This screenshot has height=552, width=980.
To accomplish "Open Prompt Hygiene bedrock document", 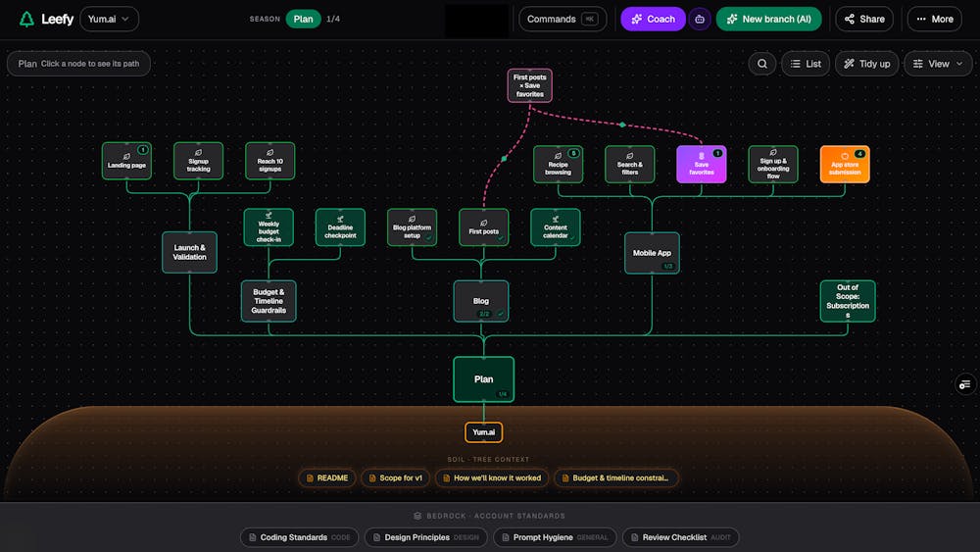I will click(x=555, y=537).
